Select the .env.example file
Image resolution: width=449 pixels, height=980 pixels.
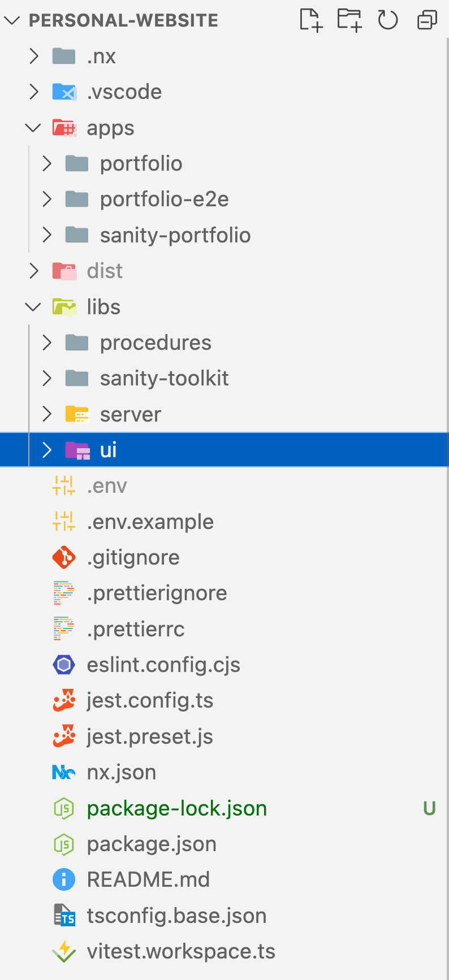[x=150, y=522]
